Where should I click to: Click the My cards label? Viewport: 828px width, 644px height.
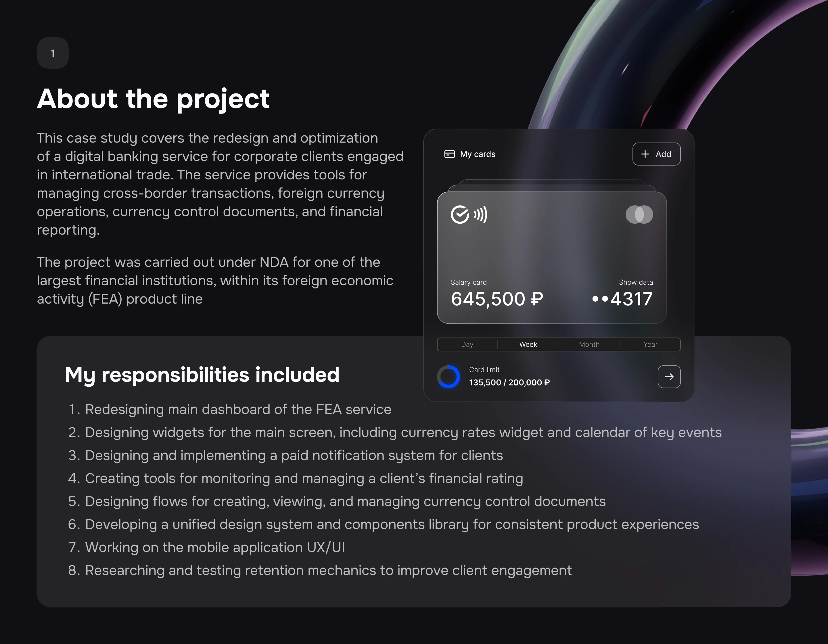point(478,154)
